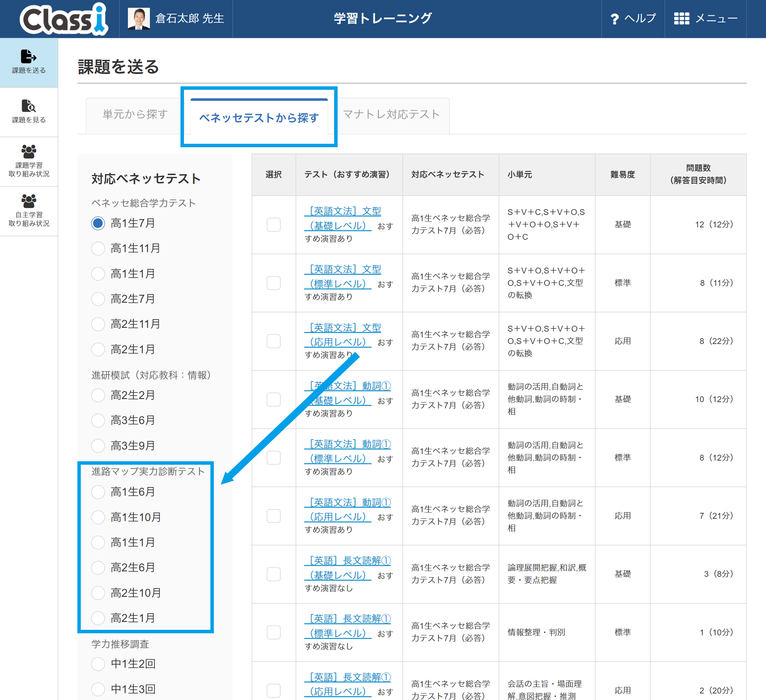Open [英語] 長文読解①(応用レベル) link
Viewport: 766px width, 700px height.
(x=348, y=685)
